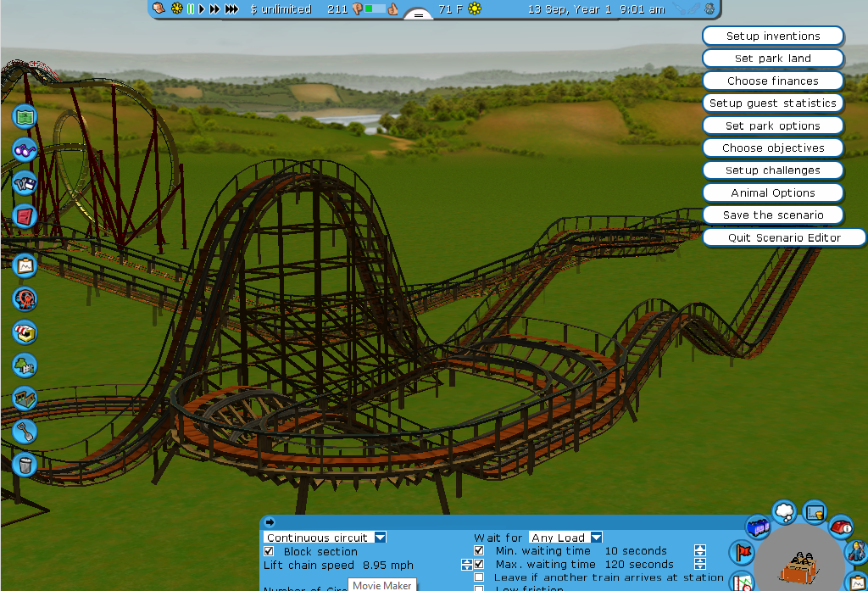The width and height of the screenshot is (868, 591).
Task: Uncheck the Block section checkbox
Action: [270, 551]
